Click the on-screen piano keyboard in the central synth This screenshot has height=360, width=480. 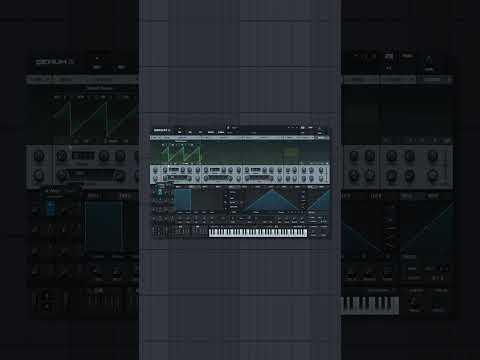coord(258,233)
